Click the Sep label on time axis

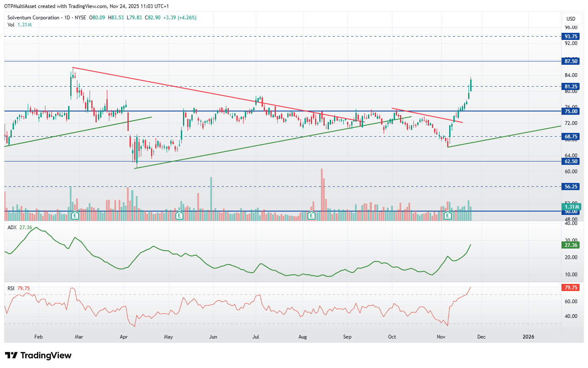(x=347, y=337)
